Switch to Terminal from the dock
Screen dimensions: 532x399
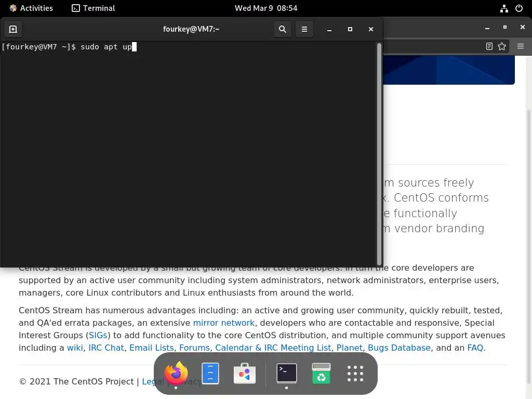287,373
